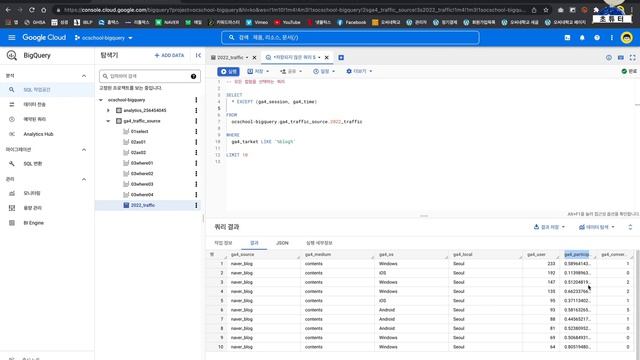Click the top Google Cloud search field
Viewport: 640px width, 360px height.
350,38
